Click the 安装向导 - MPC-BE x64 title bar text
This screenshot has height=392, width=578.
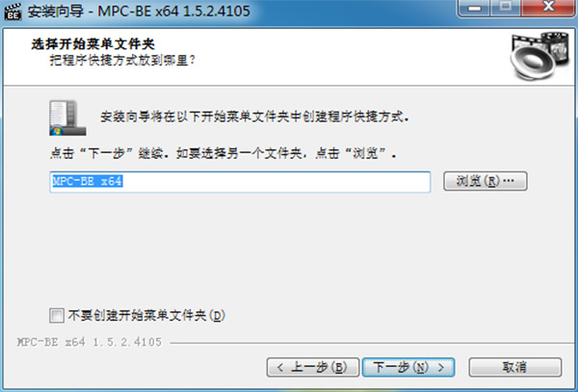pyautogui.click(x=139, y=11)
